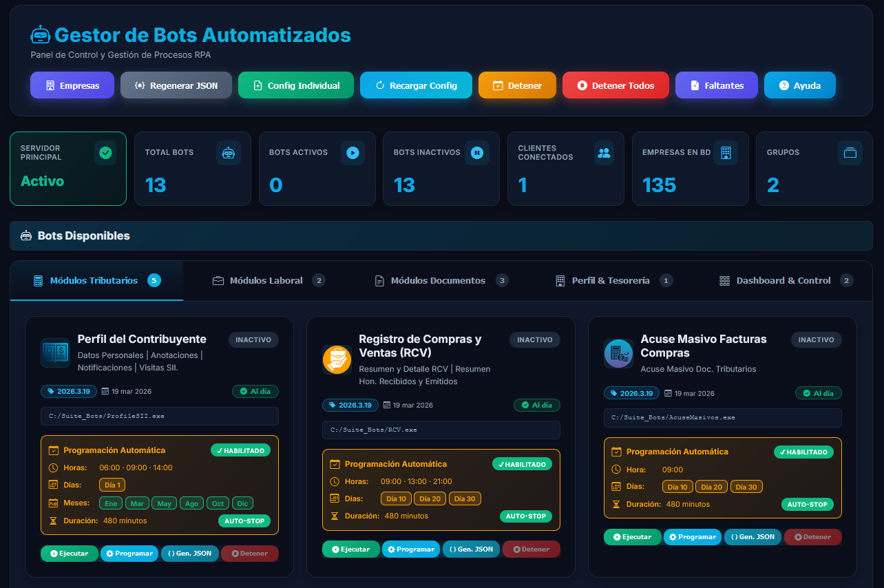
Task: Click the path field C:/Suite_Bots/RCV.exe
Action: (441, 430)
